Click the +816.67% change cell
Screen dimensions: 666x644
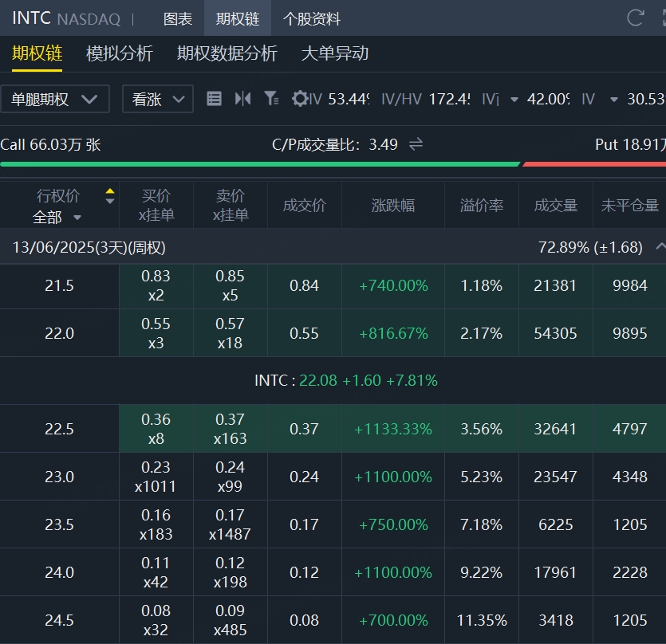coord(393,334)
